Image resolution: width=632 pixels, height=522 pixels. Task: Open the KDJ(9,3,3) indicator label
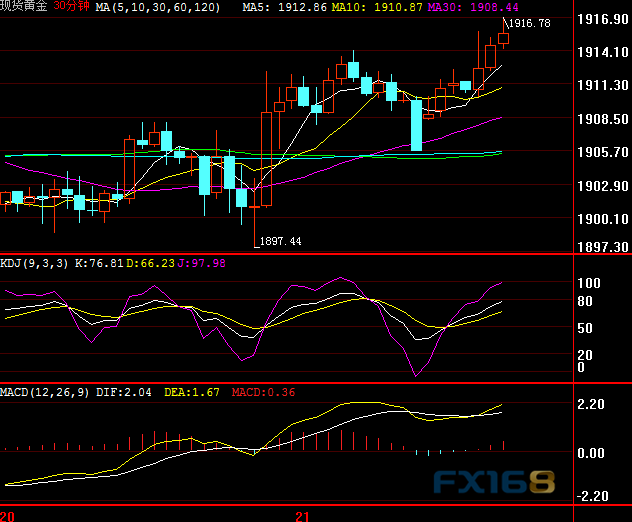[x=34, y=263]
